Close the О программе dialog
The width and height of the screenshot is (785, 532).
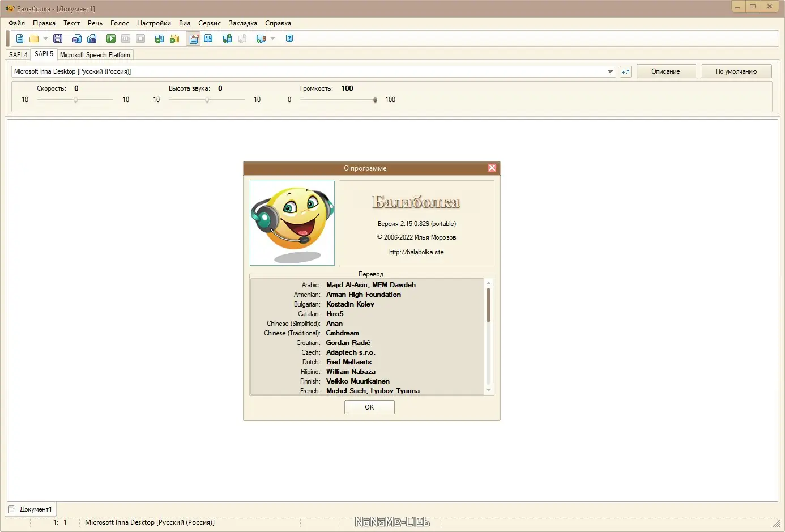(492, 168)
